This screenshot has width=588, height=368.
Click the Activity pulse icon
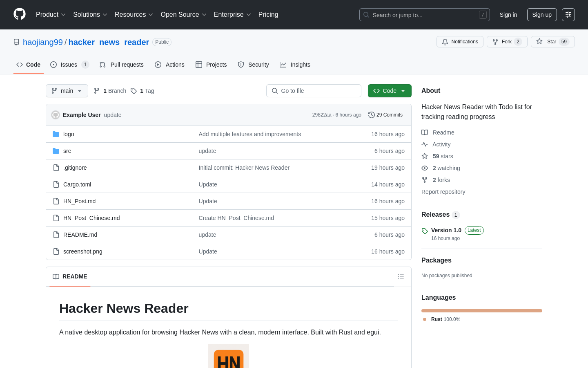tap(425, 144)
